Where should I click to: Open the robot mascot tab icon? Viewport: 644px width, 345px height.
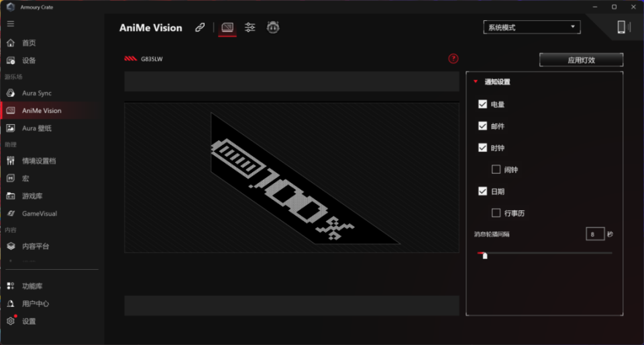tap(273, 28)
